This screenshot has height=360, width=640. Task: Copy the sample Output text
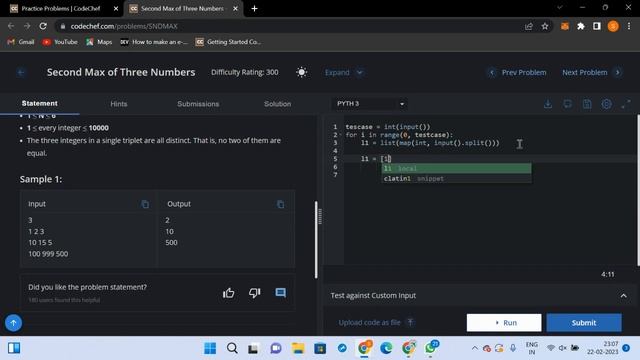pos(280,204)
